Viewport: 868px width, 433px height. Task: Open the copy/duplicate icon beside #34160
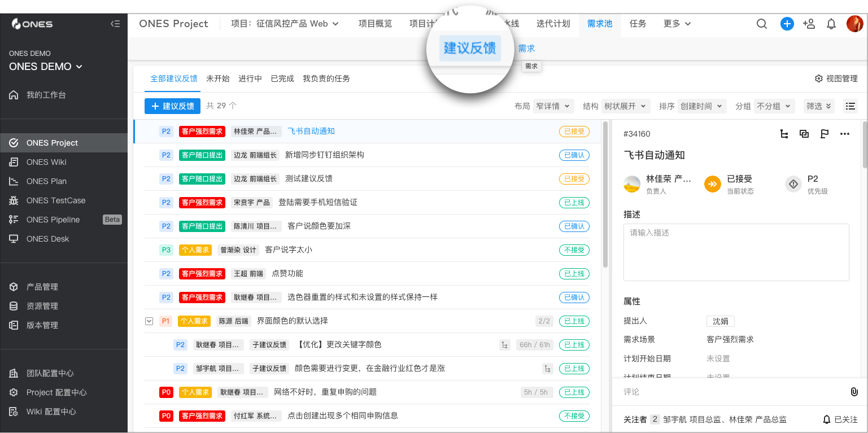coord(804,134)
